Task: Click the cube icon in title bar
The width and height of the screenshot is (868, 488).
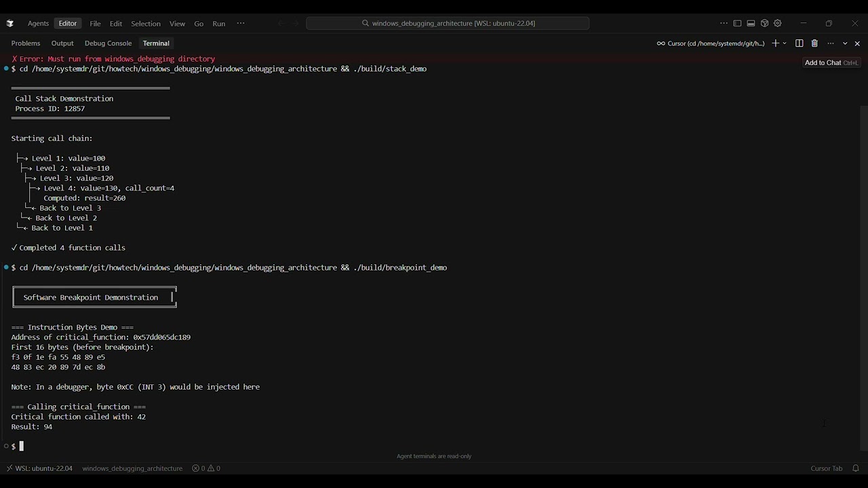Action: pyautogui.click(x=764, y=23)
